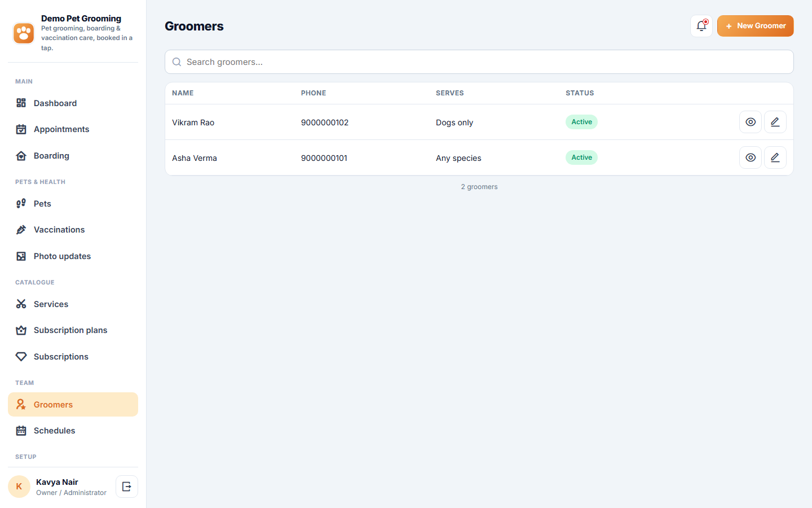Click the Dashboard grid icon
This screenshot has height=508, width=812.
click(21, 103)
